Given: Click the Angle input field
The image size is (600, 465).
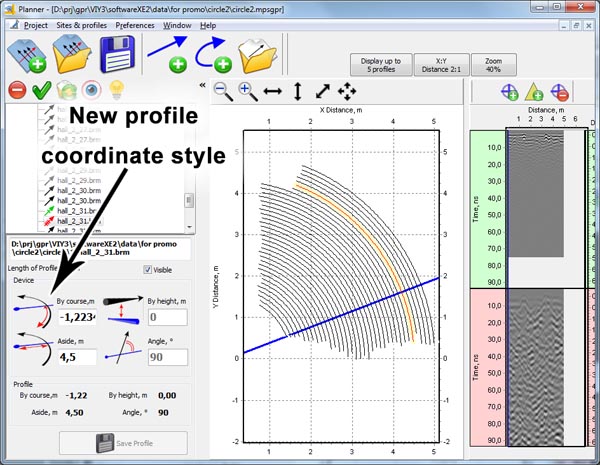Looking at the screenshot, I should [x=168, y=357].
